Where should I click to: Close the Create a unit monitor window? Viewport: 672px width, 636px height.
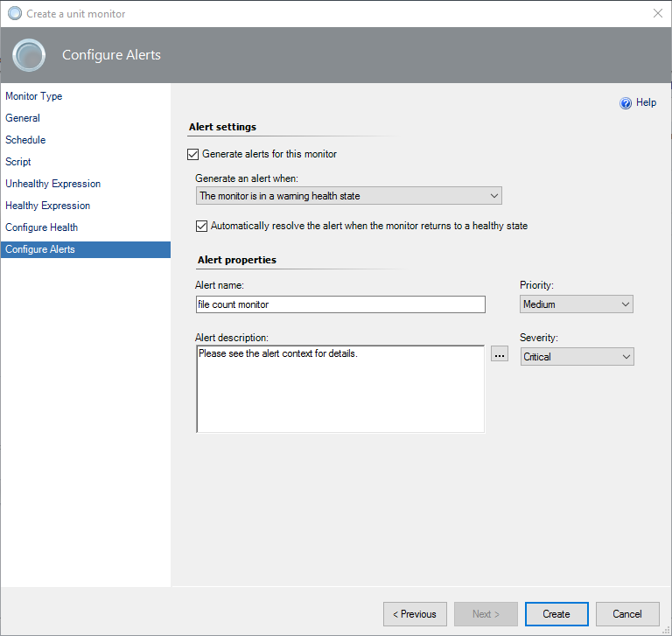(x=657, y=13)
